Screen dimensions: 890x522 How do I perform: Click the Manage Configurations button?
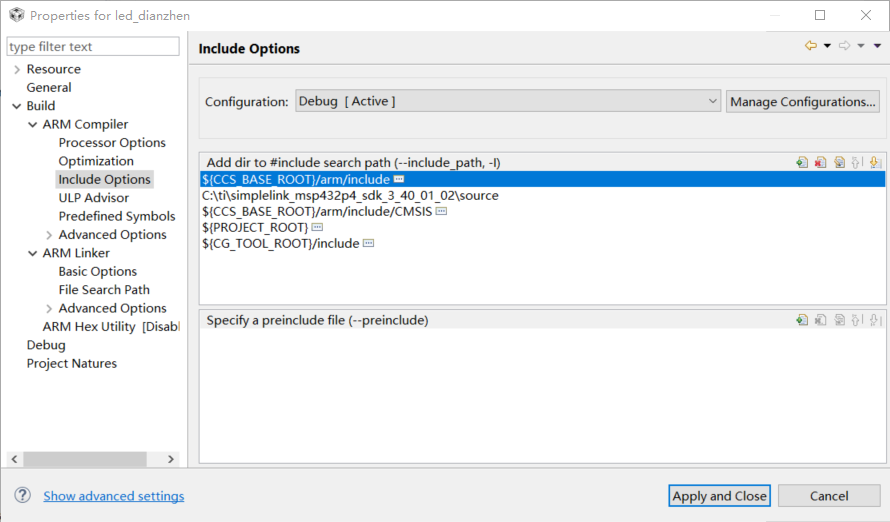(803, 101)
